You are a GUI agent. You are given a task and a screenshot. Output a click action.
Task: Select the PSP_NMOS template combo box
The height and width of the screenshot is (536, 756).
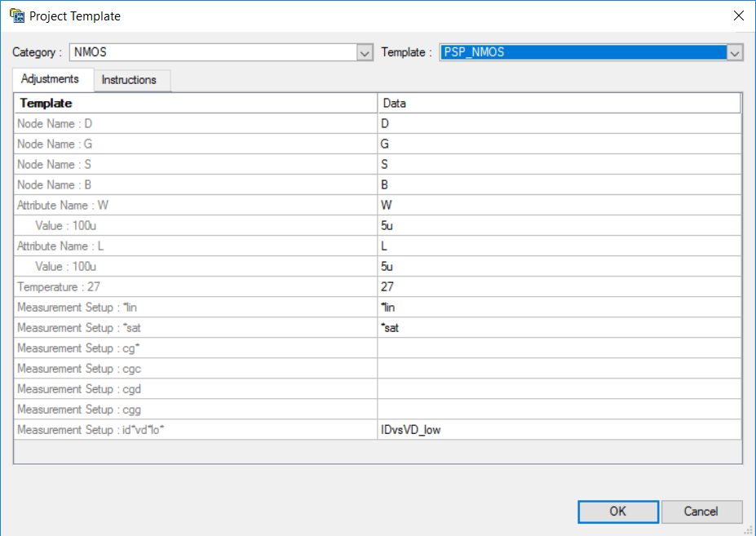pyautogui.click(x=591, y=52)
